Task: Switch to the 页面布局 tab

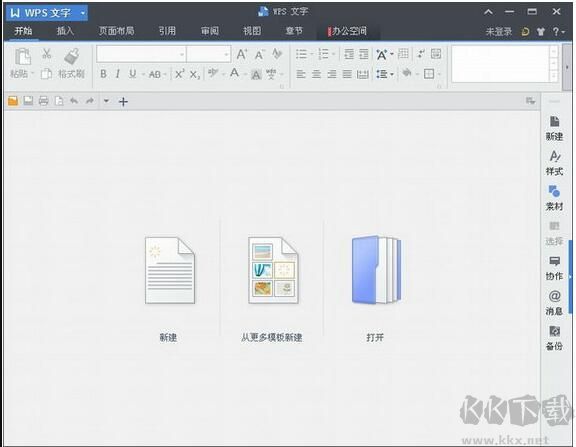Action: coord(116,31)
